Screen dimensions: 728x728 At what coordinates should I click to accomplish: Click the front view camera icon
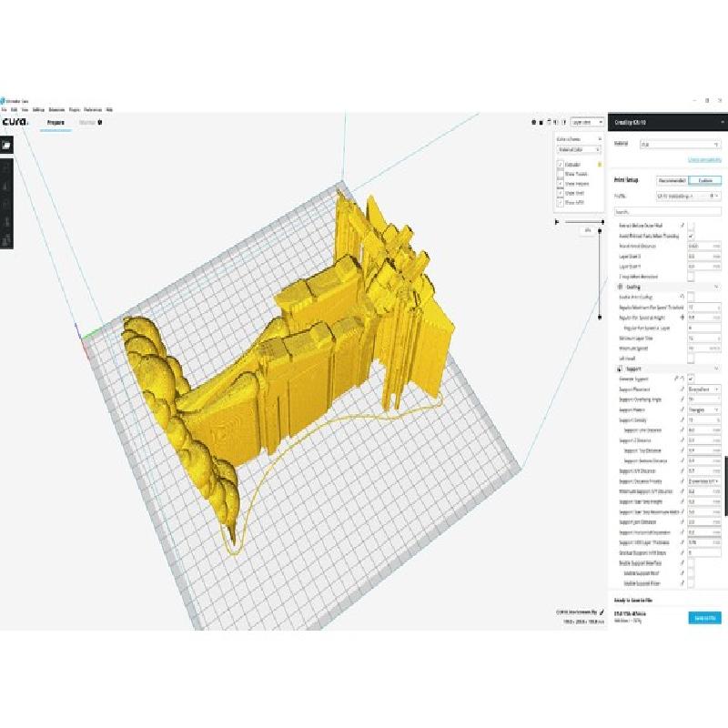click(541, 123)
